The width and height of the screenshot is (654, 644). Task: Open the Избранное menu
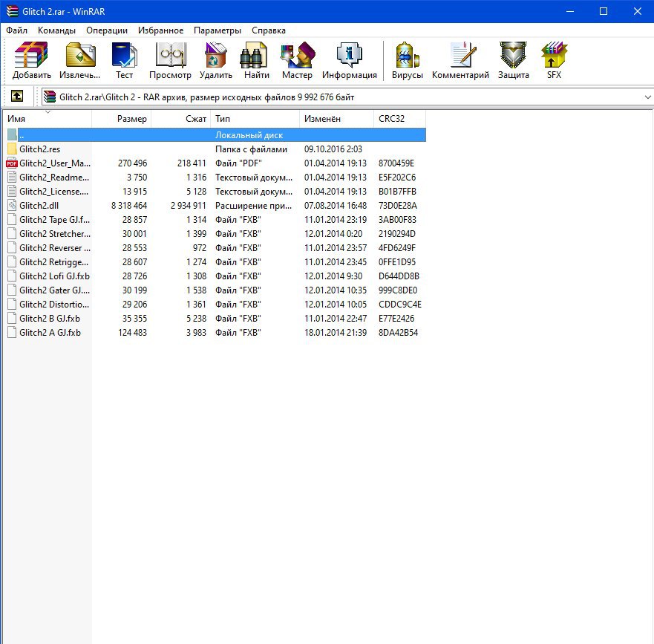point(160,30)
